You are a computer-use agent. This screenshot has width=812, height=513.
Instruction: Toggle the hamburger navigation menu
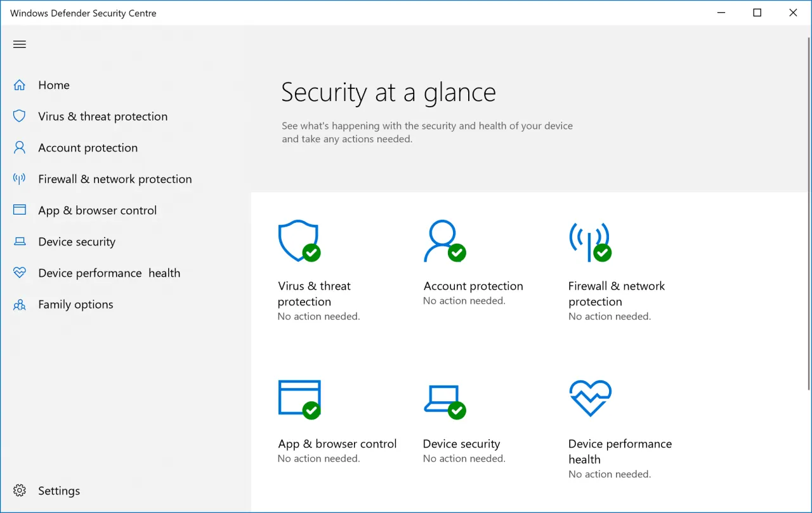pos(19,44)
